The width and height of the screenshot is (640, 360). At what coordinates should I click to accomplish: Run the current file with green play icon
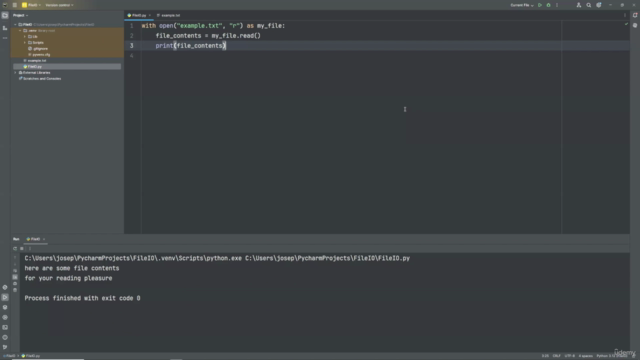[540, 5]
